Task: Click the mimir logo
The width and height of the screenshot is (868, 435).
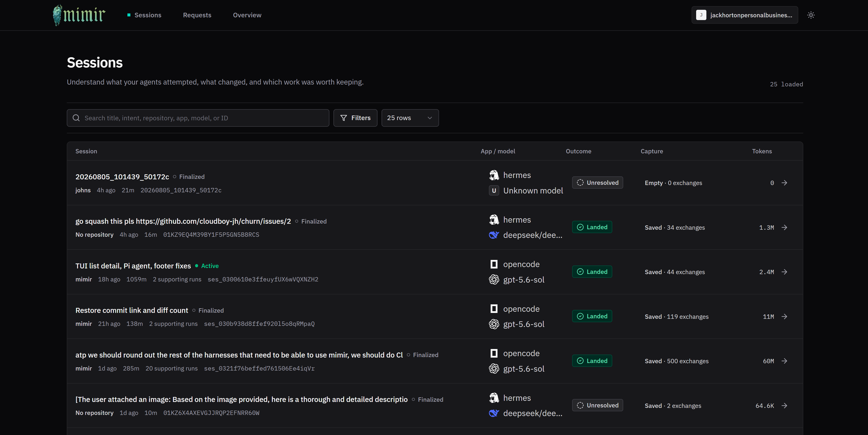Action: tap(79, 15)
